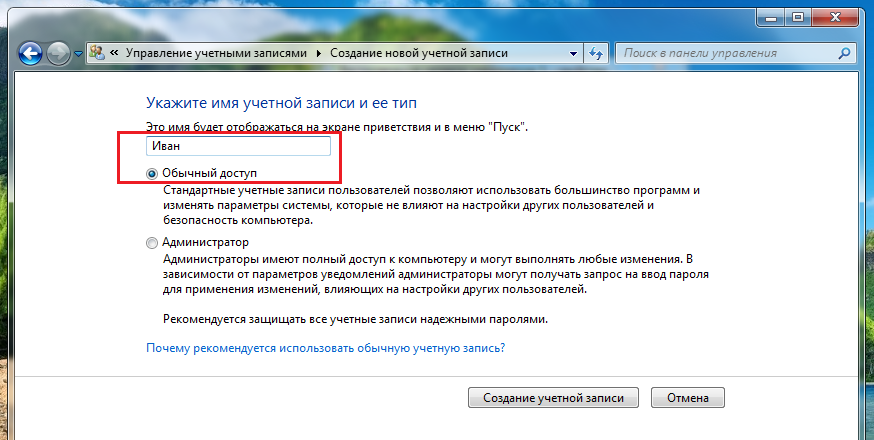Viewport: 874px width, 440px height.
Task: Refresh the page with the refresh icon
Action: [596, 52]
